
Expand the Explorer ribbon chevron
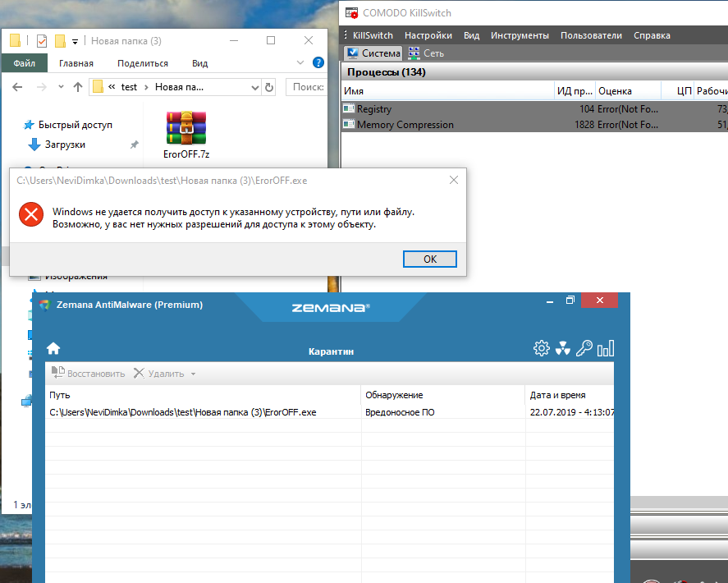click(300, 62)
